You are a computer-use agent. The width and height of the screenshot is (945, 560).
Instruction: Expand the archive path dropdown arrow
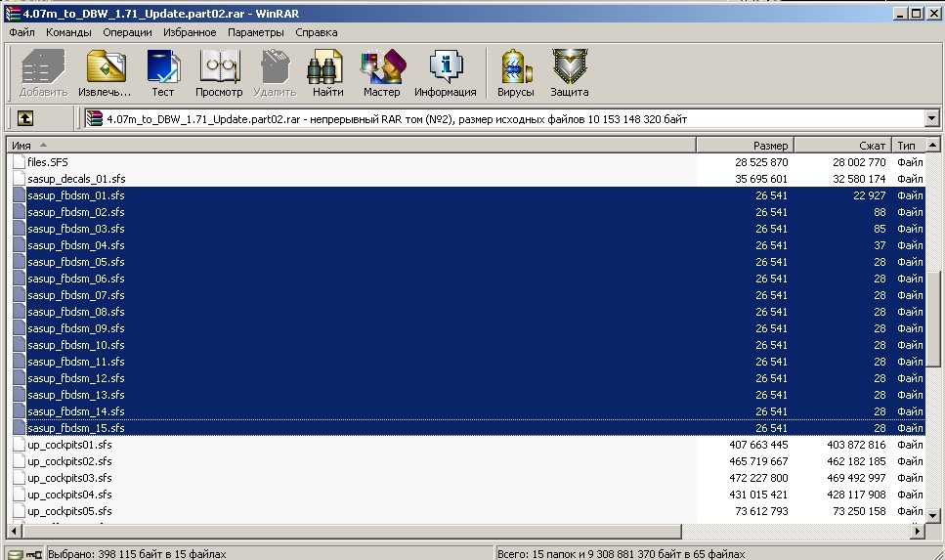[931, 119]
